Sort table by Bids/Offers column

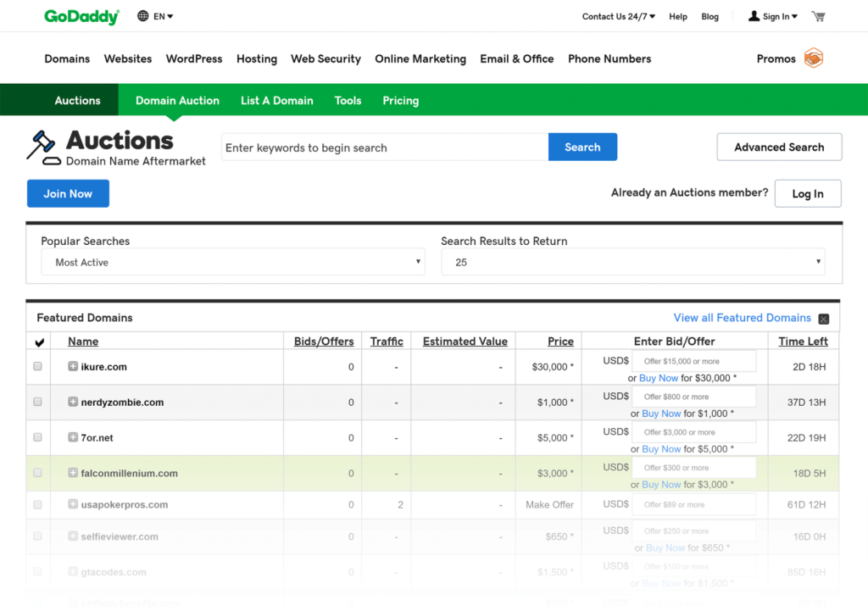[324, 342]
